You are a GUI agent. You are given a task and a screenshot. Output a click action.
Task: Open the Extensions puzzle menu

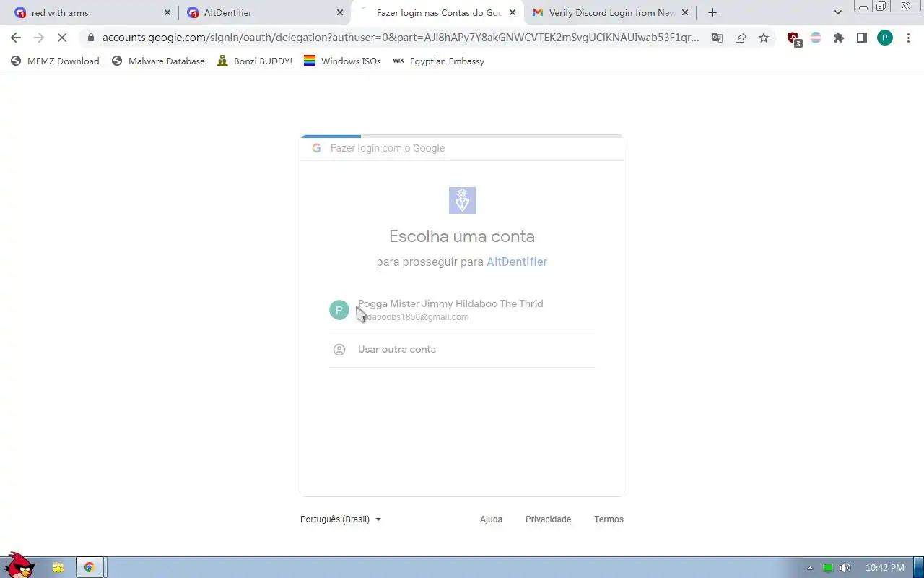tap(839, 38)
